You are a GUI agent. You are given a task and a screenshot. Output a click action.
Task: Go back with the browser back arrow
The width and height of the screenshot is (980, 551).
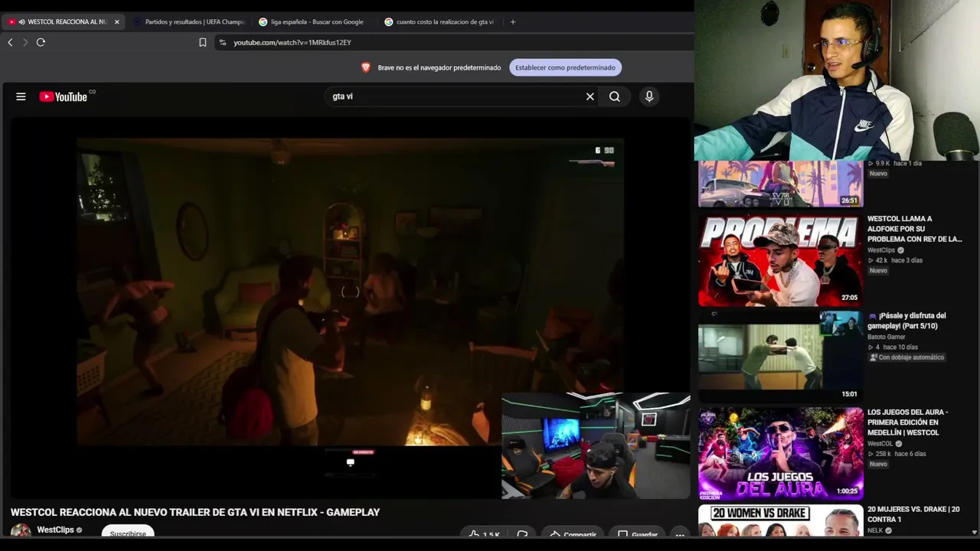(x=10, y=42)
